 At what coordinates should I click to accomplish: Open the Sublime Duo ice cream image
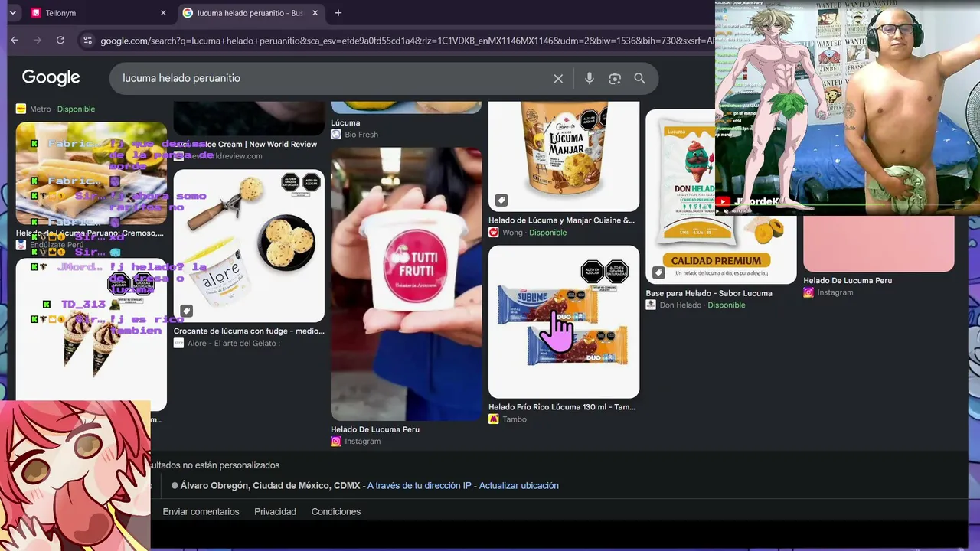point(563,321)
